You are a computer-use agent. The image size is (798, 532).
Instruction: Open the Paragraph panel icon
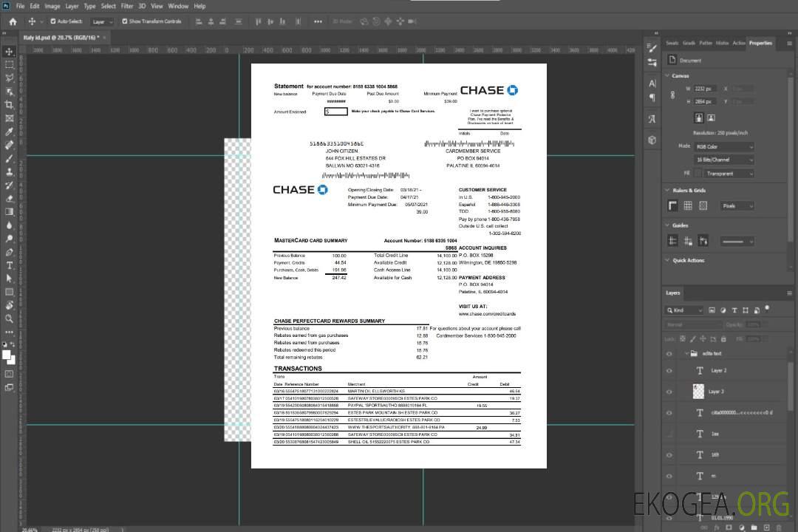(x=652, y=98)
